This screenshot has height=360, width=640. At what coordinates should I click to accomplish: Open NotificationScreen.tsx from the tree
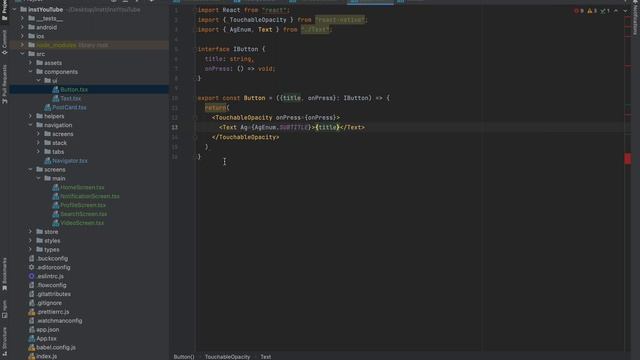[x=90, y=196]
